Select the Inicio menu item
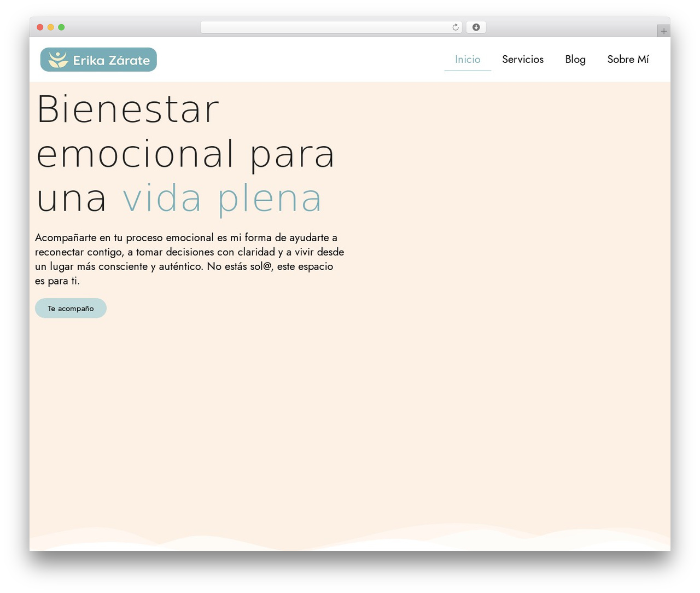700x593 pixels. (x=468, y=59)
